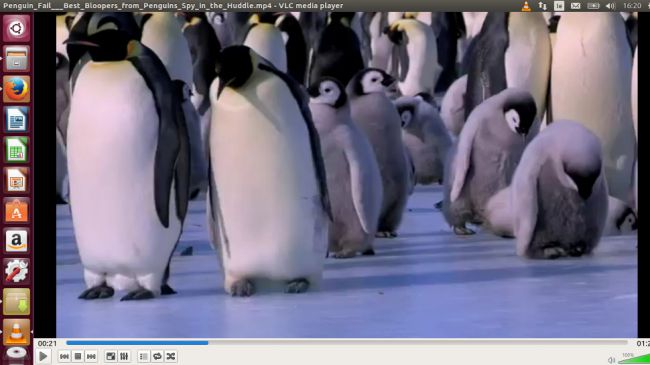Image resolution: width=650 pixels, height=365 pixels.
Task: Open the sound volume indicator menu
Action: click(610, 6)
